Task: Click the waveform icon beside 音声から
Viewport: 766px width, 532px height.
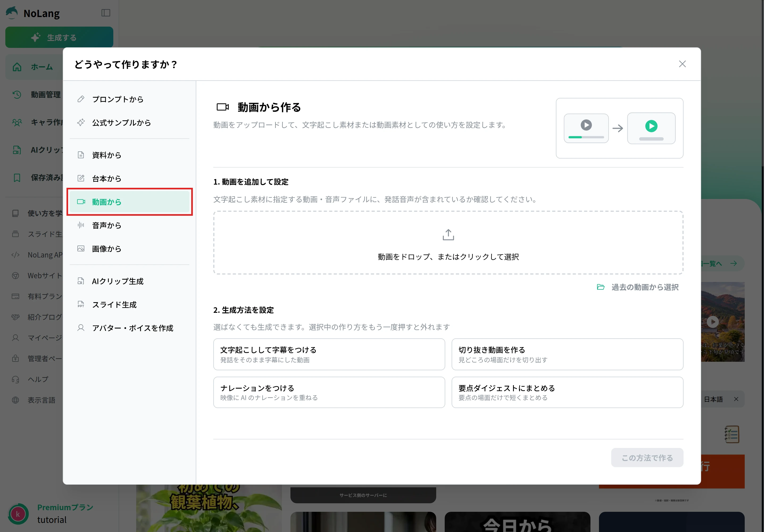Action: pyautogui.click(x=81, y=225)
